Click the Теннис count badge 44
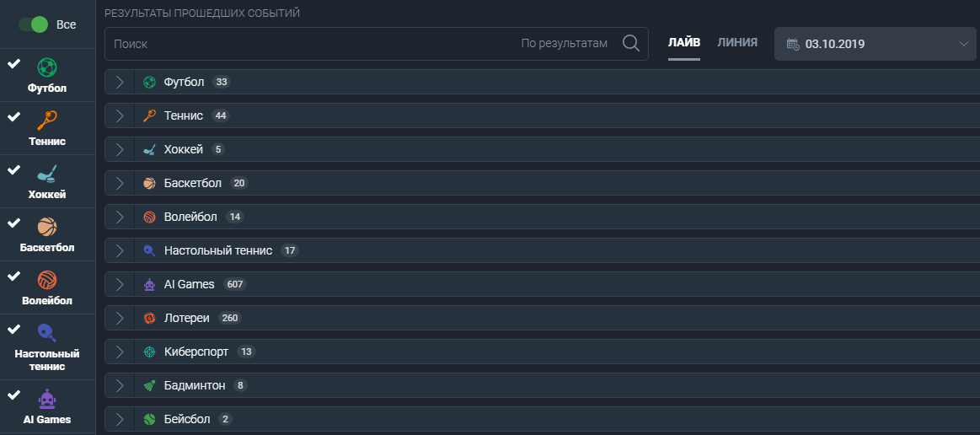Screen dimensions: 980x435 click(x=220, y=115)
